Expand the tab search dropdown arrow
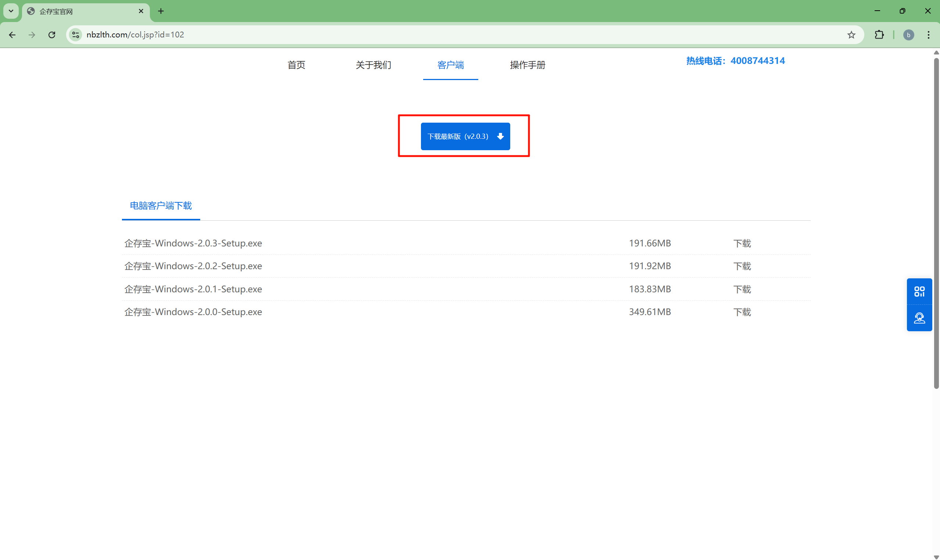Viewport: 940px width, 560px height. [x=11, y=11]
